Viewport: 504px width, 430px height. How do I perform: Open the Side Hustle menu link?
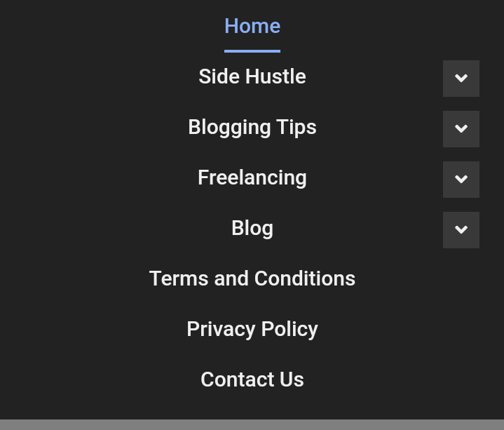click(252, 76)
